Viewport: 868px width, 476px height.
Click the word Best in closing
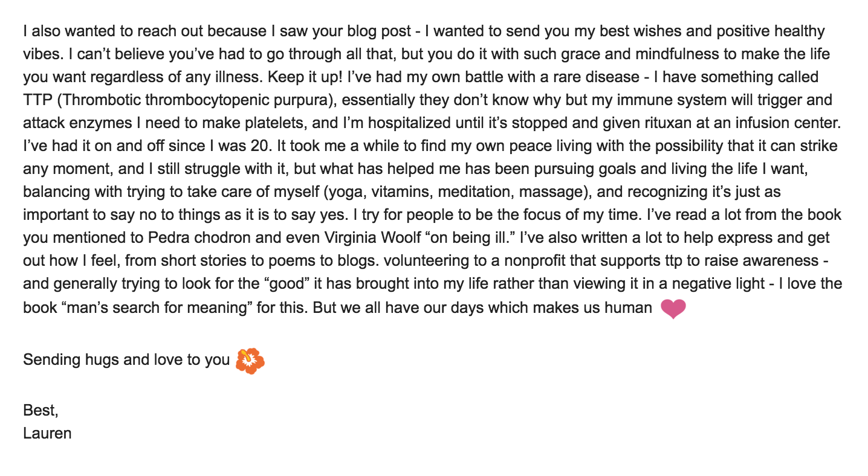click(39, 410)
